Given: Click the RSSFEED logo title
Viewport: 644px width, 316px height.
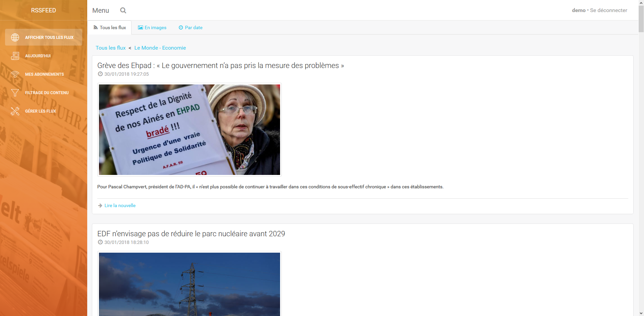Looking at the screenshot, I should tap(44, 10).
